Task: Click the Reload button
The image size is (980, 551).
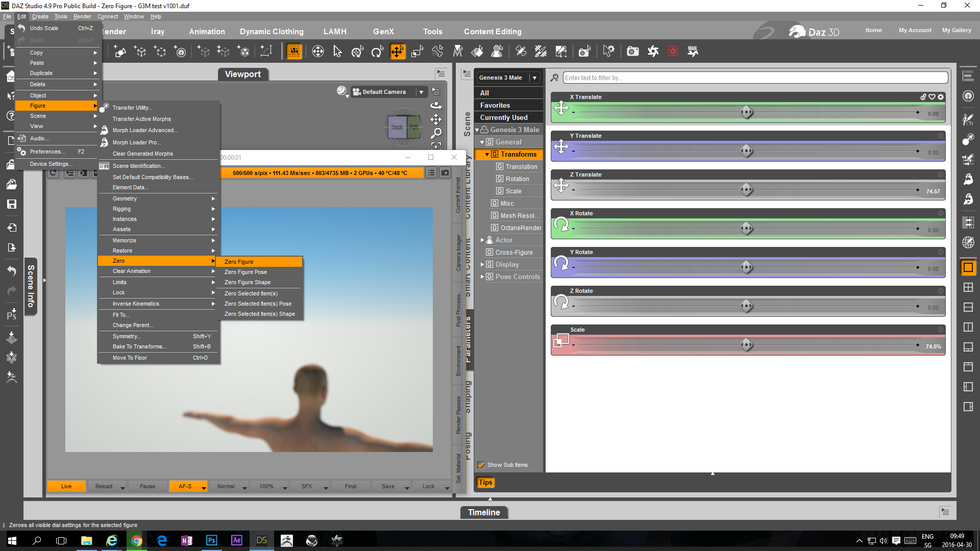Action: click(104, 486)
